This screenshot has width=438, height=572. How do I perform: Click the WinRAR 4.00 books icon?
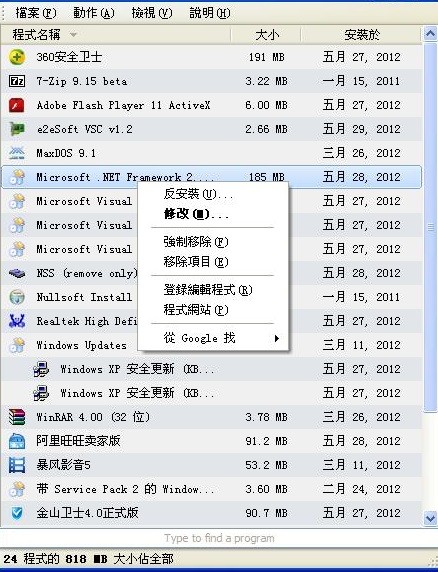click(x=17, y=417)
